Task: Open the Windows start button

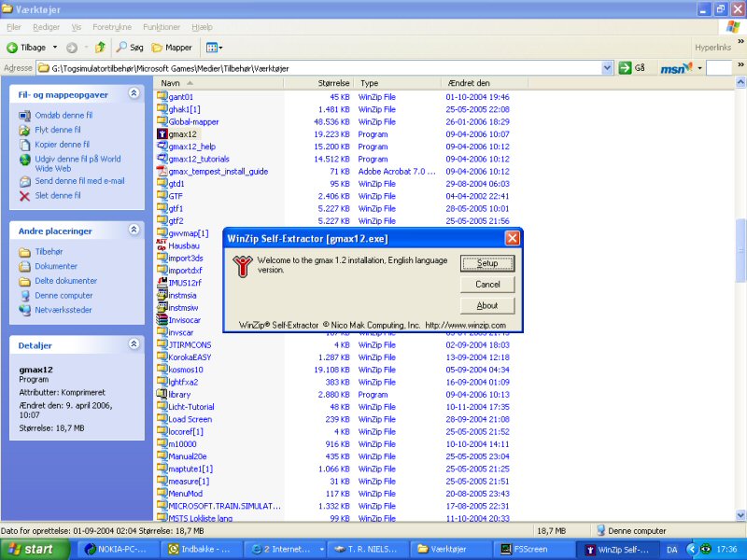Action: (35, 549)
